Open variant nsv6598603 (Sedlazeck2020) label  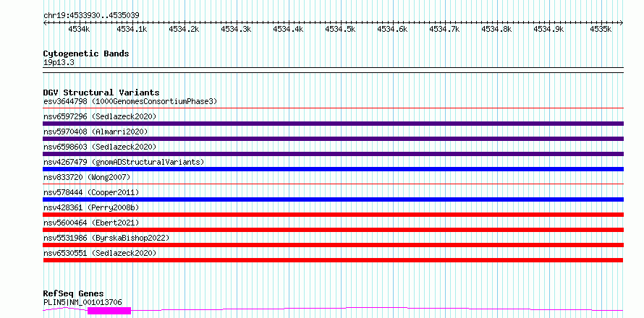(x=100, y=147)
